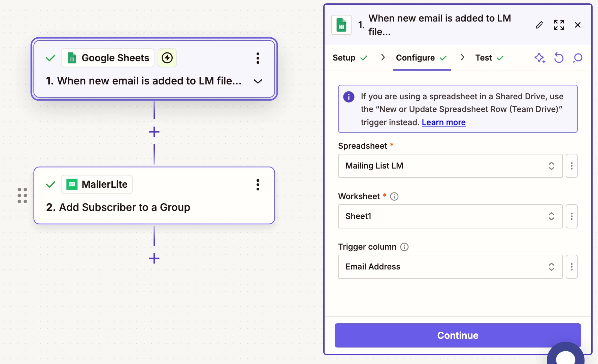598x364 pixels.
Task: Switch to the Configure tab
Action: coord(422,58)
